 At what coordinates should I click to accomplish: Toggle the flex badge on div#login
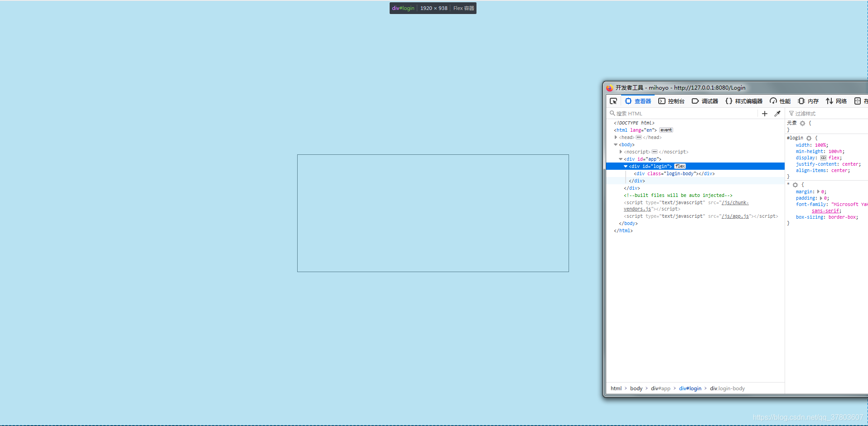click(x=680, y=166)
